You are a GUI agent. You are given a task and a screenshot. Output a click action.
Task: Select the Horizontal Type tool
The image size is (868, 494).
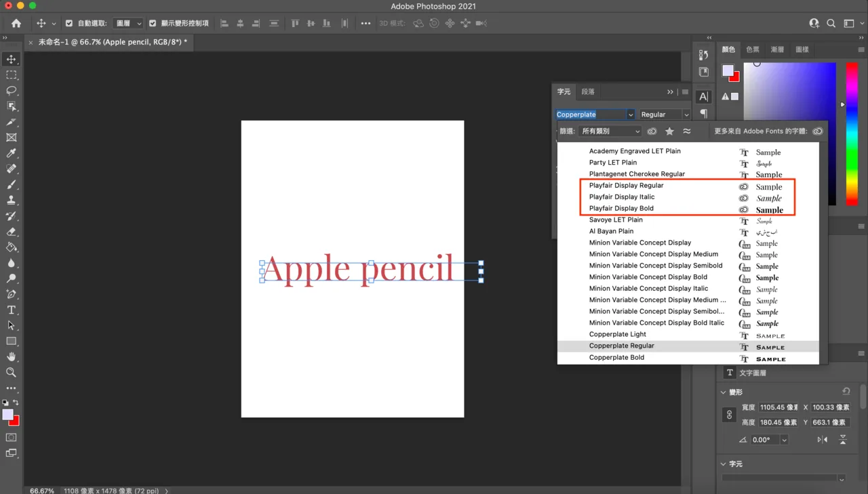(12, 310)
